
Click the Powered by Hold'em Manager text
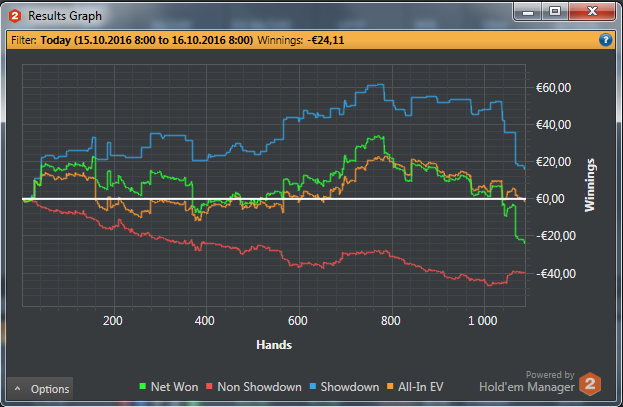click(x=527, y=381)
